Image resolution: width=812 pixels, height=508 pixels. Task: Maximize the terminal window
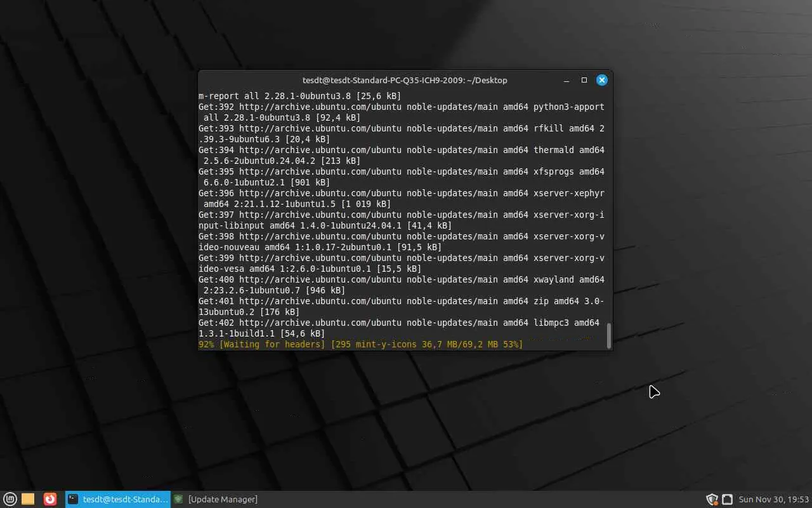coord(584,80)
